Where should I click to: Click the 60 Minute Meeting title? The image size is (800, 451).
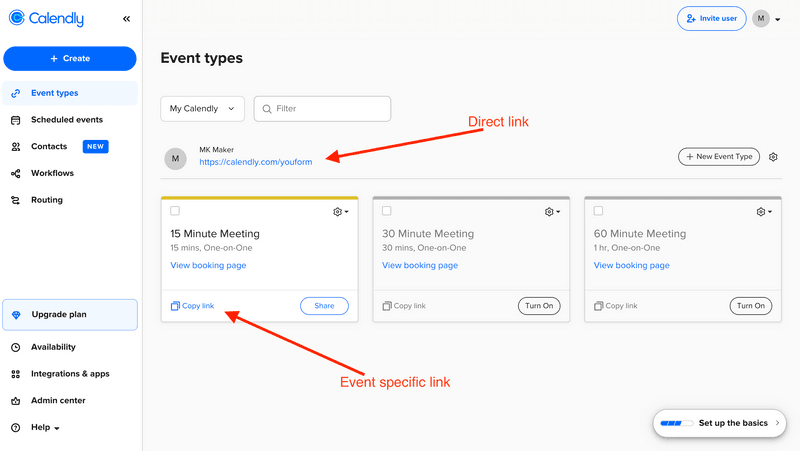point(640,234)
